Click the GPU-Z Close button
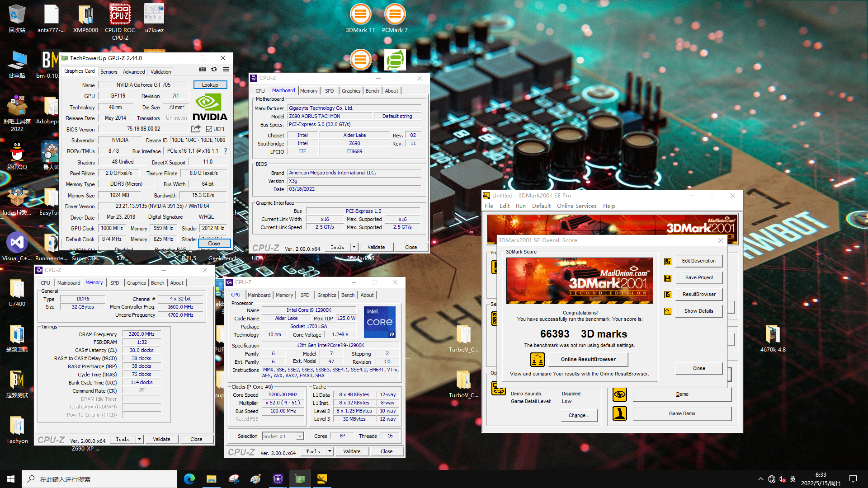 click(x=214, y=244)
